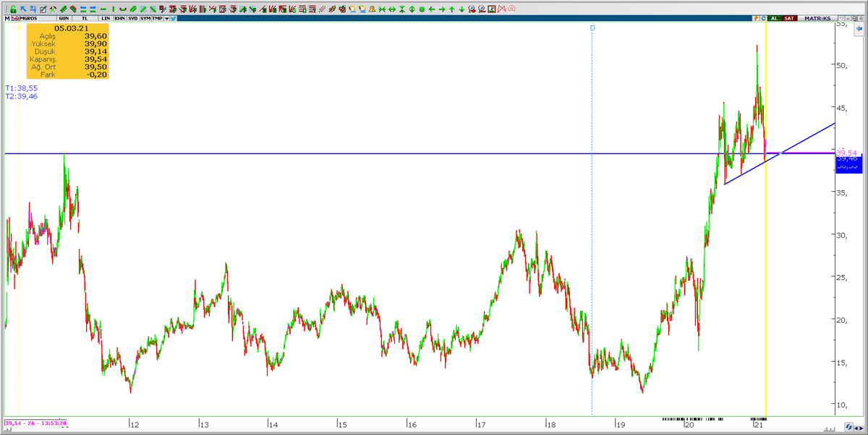This screenshot has height=435, width=868.
Task: Click the horizontal expand arrows icon
Action: [391, 9]
